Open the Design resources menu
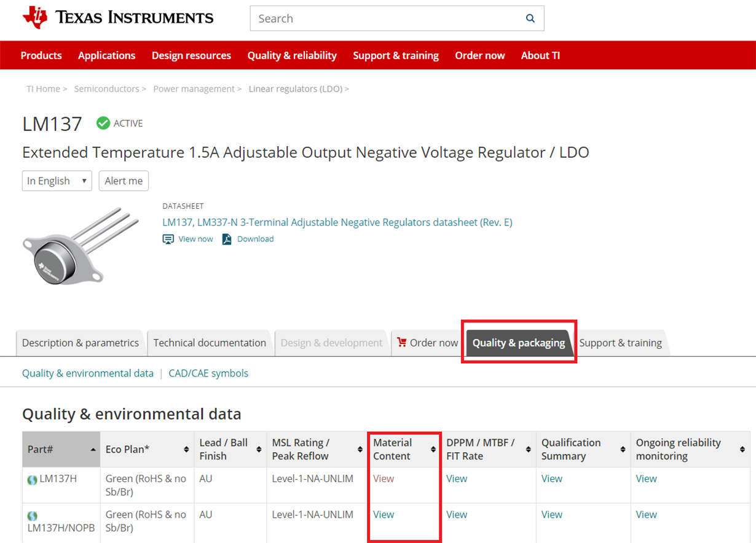The height and width of the screenshot is (543, 756). tap(191, 55)
